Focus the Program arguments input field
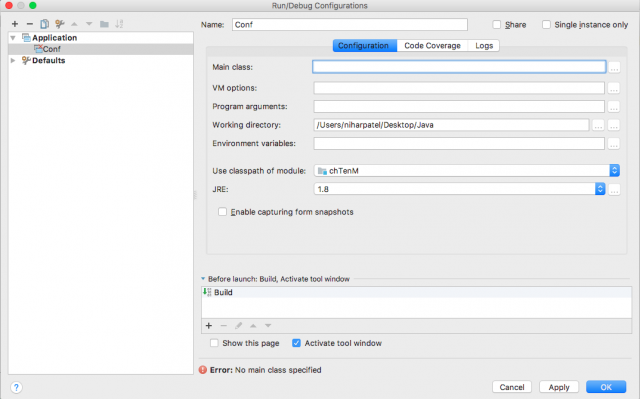Viewport: 640px width, 399px height. [x=459, y=106]
